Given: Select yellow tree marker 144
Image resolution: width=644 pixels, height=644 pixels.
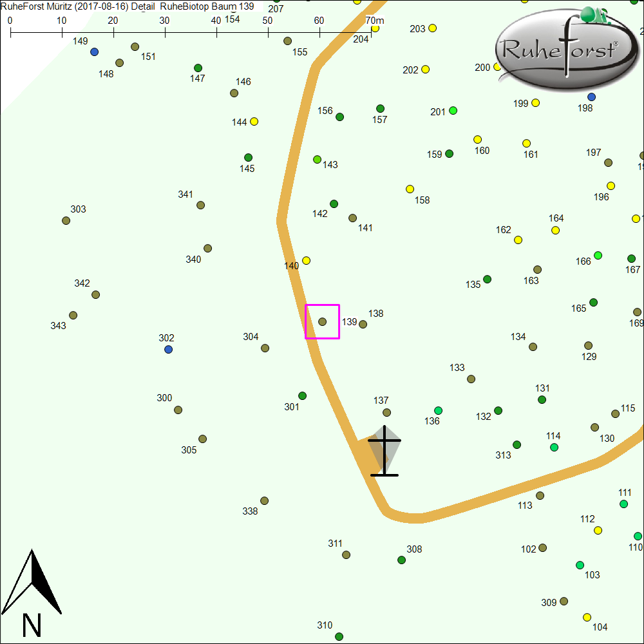Looking at the screenshot, I should click(x=254, y=122).
